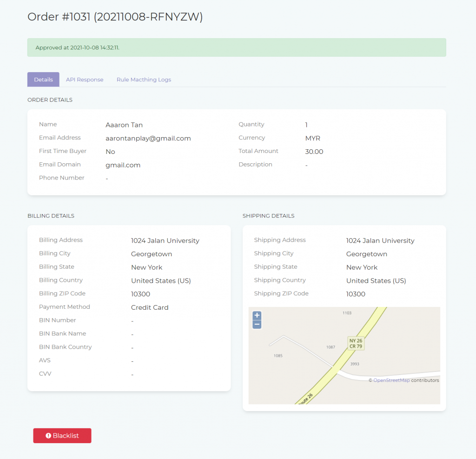Click the Total Amount value 30.00
Screen dimensions: 476x459
[x=314, y=152]
